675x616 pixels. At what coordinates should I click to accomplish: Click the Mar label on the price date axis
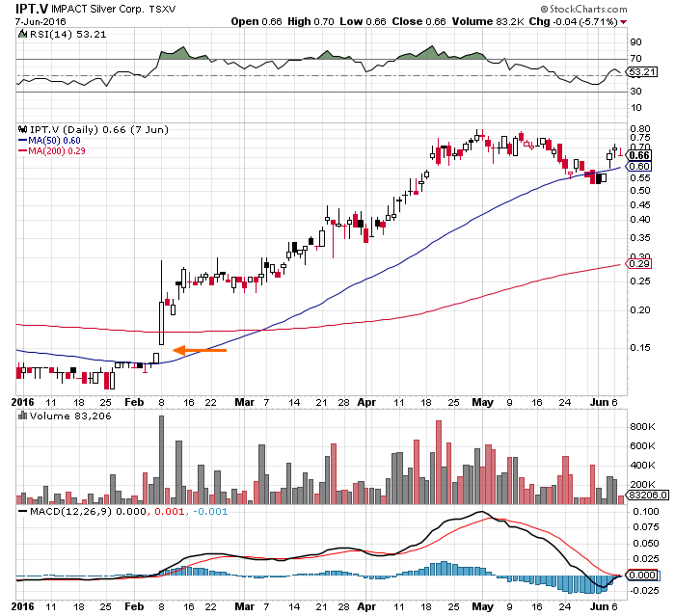[244, 402]
